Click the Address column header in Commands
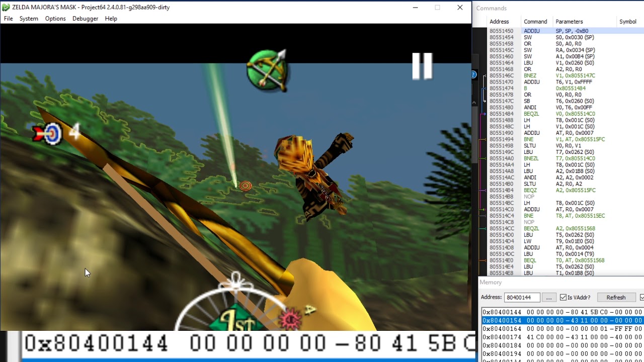The width and height of the screenshot is (644, 362). (x=499, y=22)
